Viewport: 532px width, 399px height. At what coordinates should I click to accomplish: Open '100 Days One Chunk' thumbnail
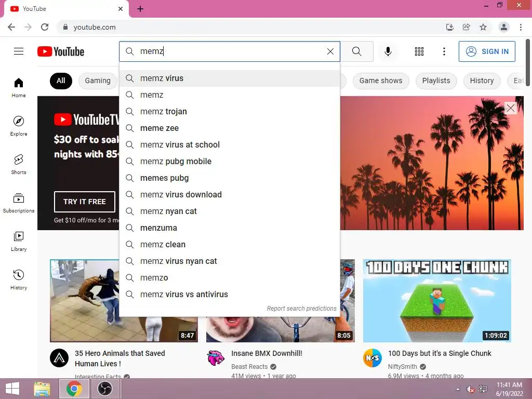pyautogui.click(x=437, y=301)
